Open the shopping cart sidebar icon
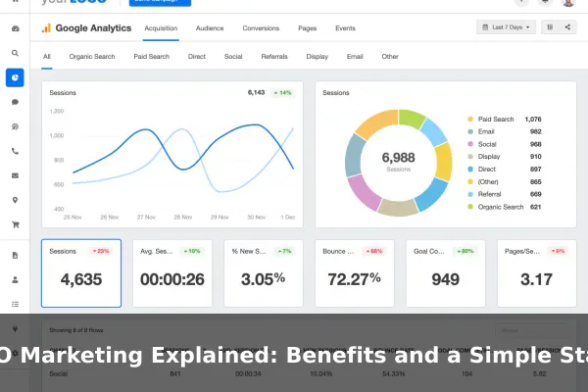The height and width of the screenshot is (392, 588). click(16, 224)
